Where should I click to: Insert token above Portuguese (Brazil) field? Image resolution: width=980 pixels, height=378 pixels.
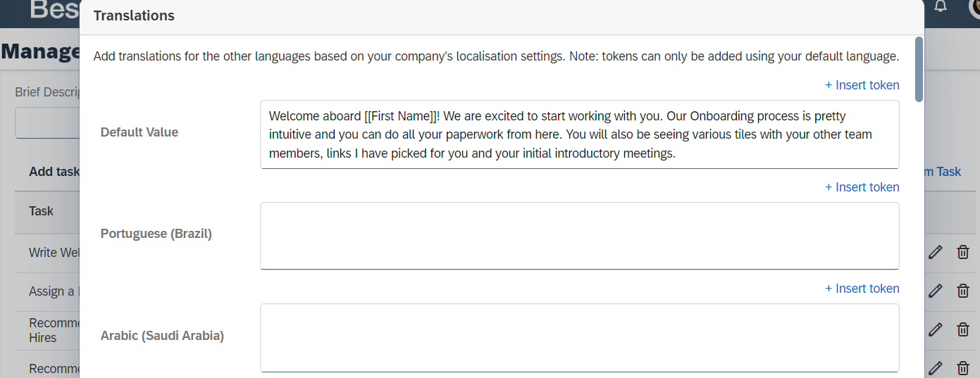(x=862, y=187)
